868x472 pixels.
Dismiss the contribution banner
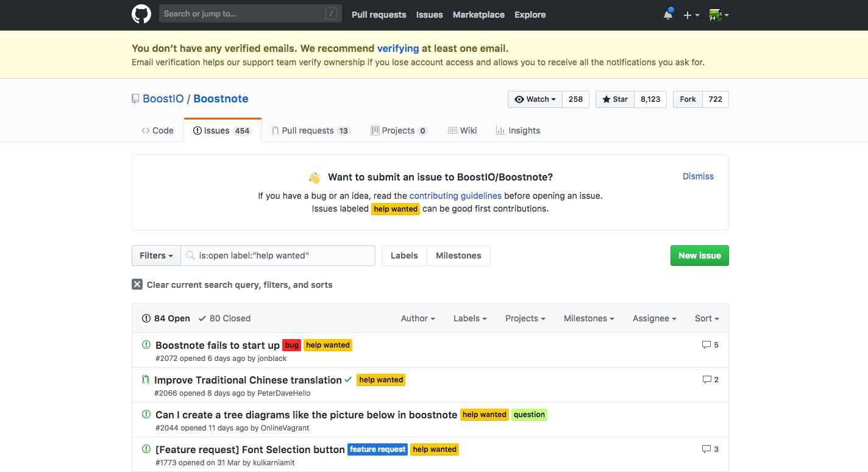698,176
